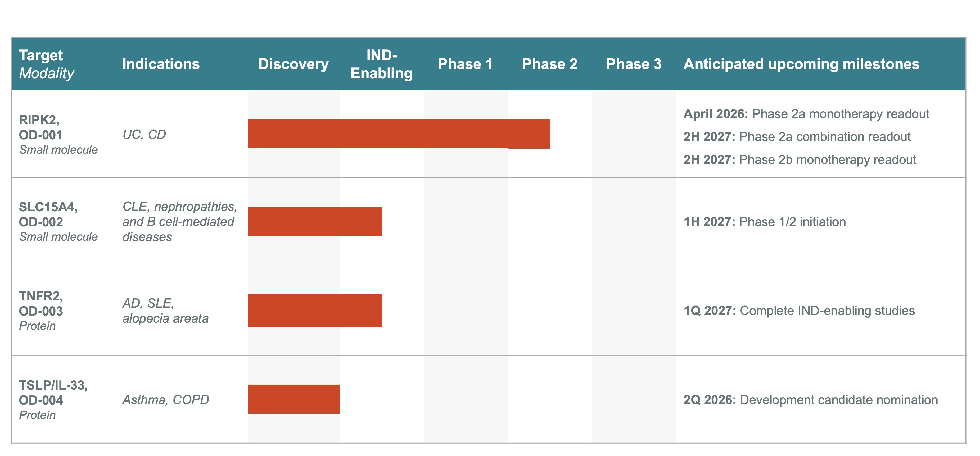Click the Asthma, COPD indications text
This screenshot has width=980, height=456.
pyautogui.click(x=165, y=400)
